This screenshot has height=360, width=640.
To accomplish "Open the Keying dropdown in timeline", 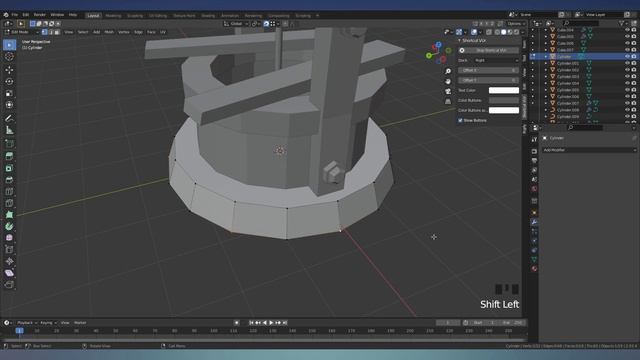I will pyautogui.click(x=48, y=323).
